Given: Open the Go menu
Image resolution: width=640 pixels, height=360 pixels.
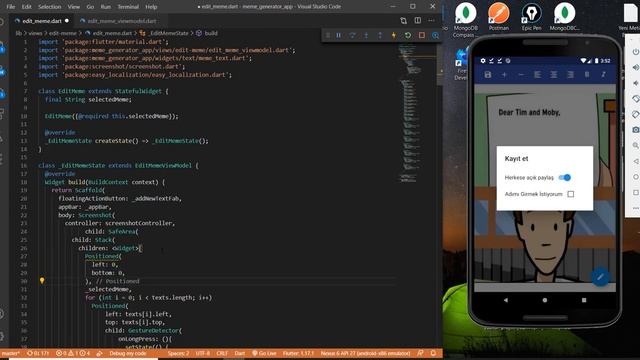Looking at the screenshot, I should (x=90, y=7).
